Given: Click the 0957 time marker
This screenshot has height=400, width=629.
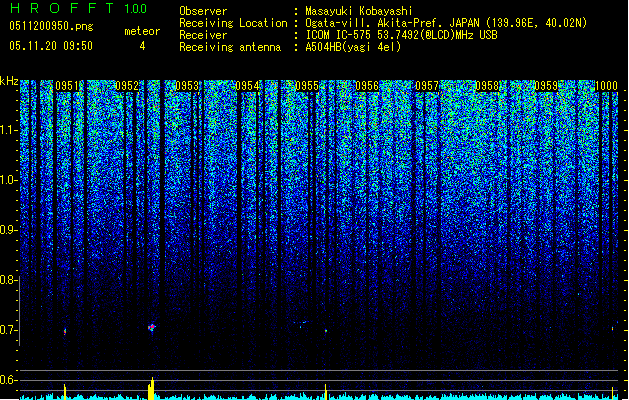Looking at the screenshot, I should [427, 86].
